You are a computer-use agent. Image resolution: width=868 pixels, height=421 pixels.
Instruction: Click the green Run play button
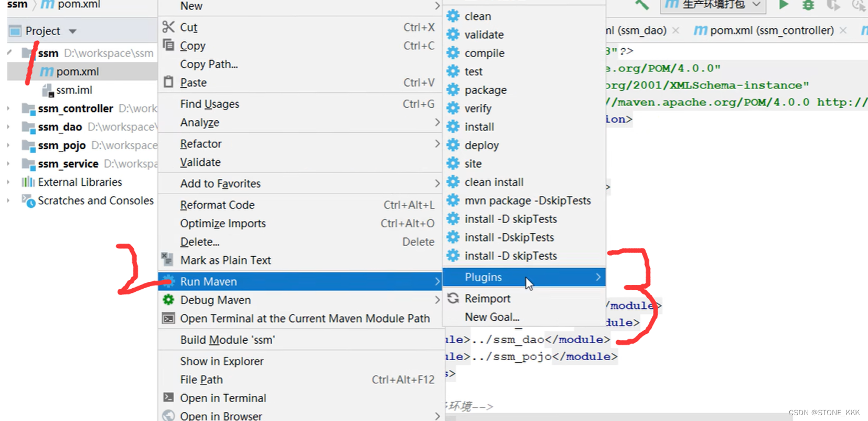pyautogui.click(x=784, y=5)
